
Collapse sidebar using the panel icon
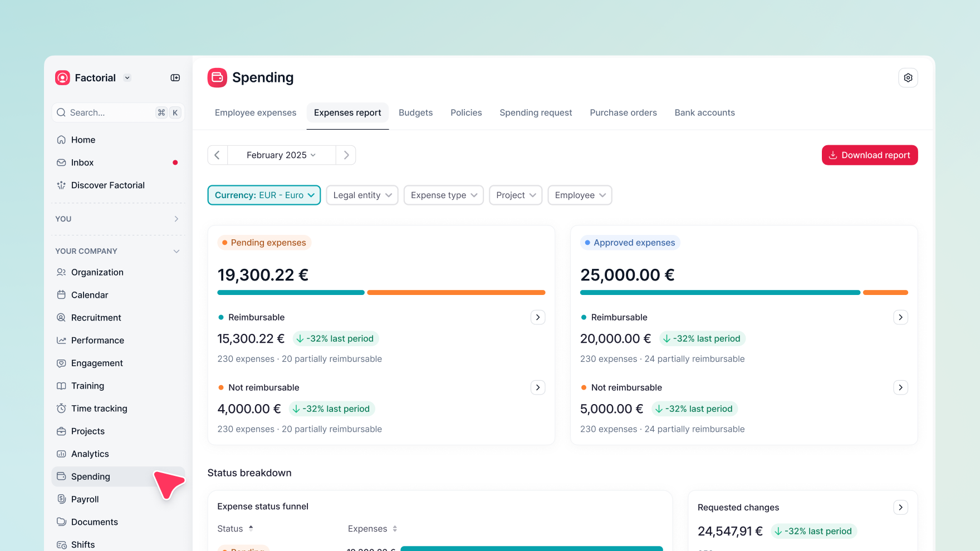[175, 78]
